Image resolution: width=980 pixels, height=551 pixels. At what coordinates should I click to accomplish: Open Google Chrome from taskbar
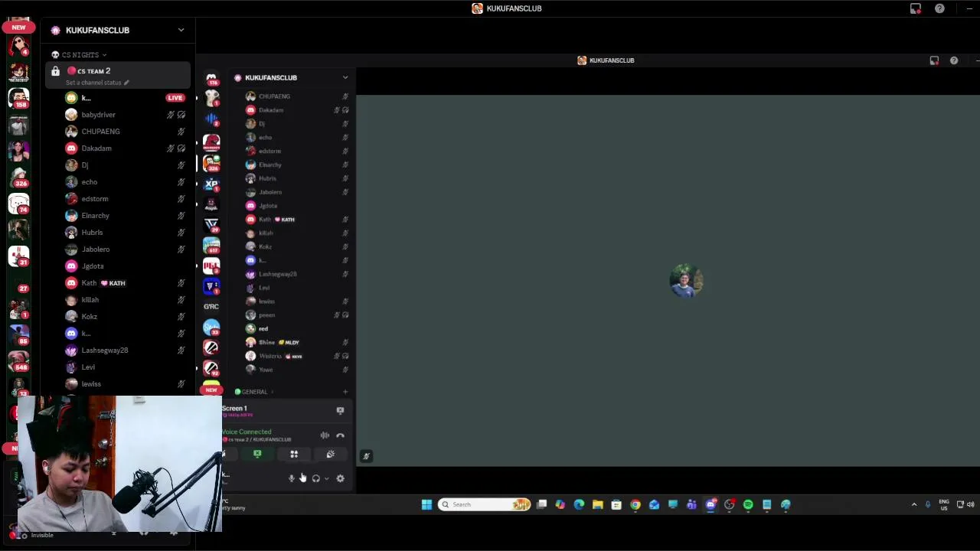point(635,504)
